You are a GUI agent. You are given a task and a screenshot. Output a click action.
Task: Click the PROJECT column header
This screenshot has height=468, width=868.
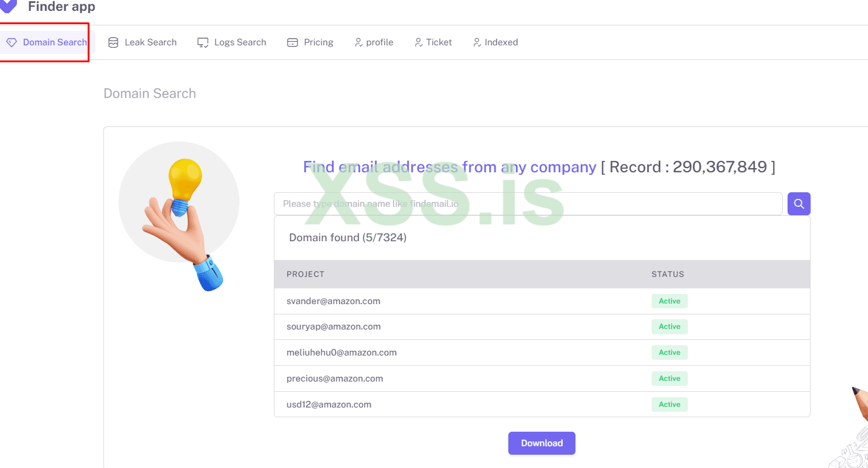(305, 275)
